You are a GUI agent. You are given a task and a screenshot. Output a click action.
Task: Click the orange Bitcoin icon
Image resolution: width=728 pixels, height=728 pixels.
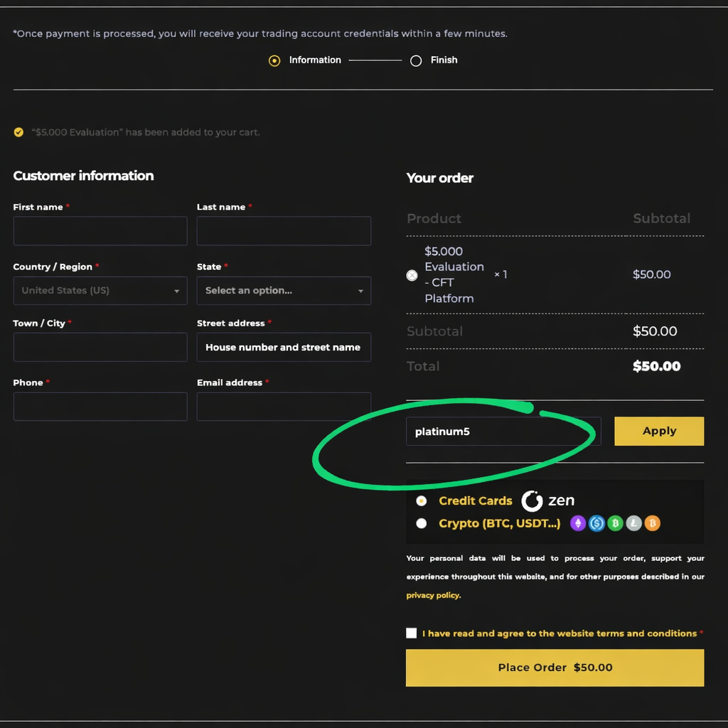click(x=652, y=524)
